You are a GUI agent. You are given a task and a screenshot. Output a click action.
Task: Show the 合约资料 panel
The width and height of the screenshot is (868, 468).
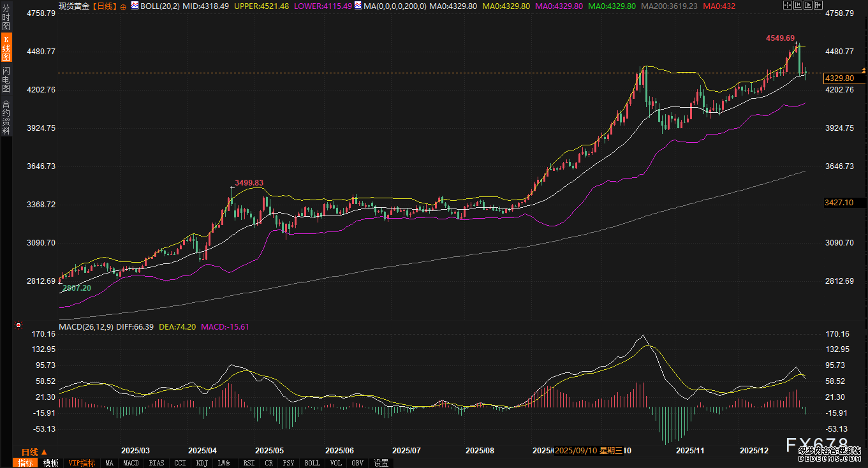6,117
